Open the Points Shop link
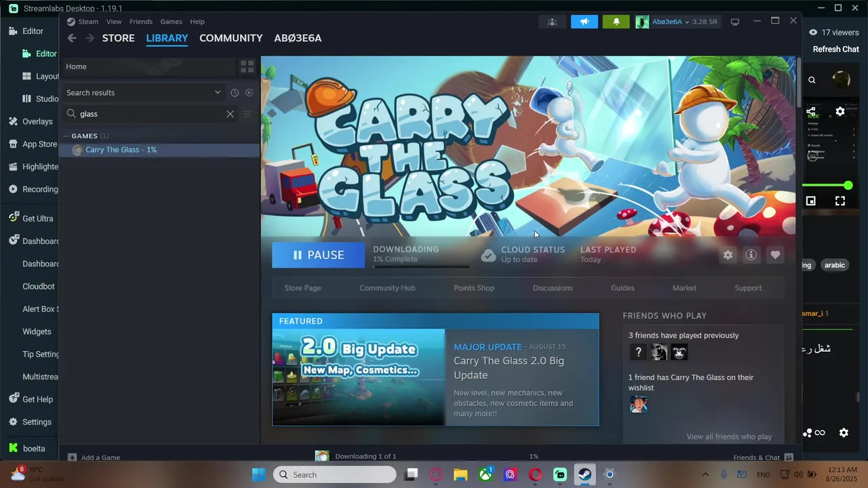Viewport: 868px width, 488px height. pyautogui.click(x=474, y=288)
